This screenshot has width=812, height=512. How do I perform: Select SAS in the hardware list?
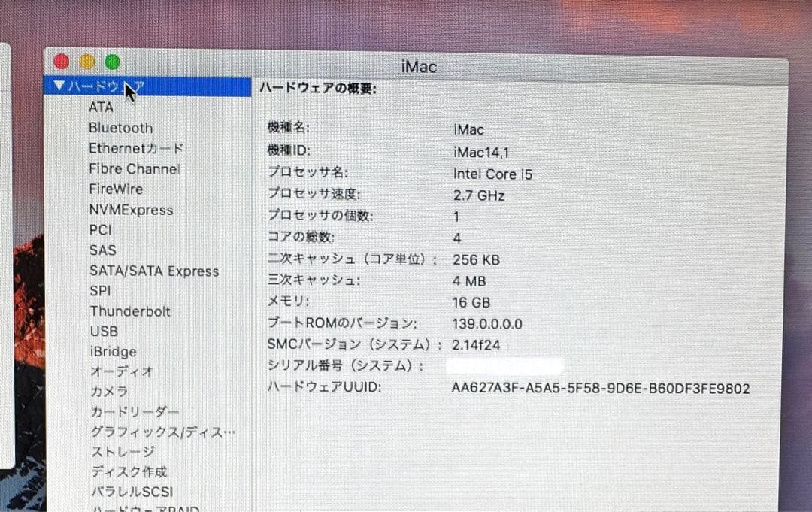pyautogui.click(x=103, y=250)
